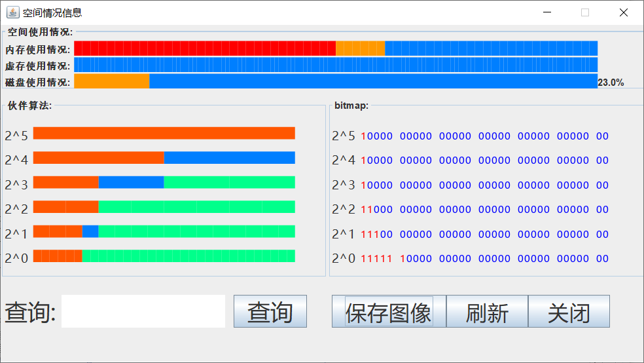
Task: Click the 查询 label beside input field
Action: click(x=30, y=312)
